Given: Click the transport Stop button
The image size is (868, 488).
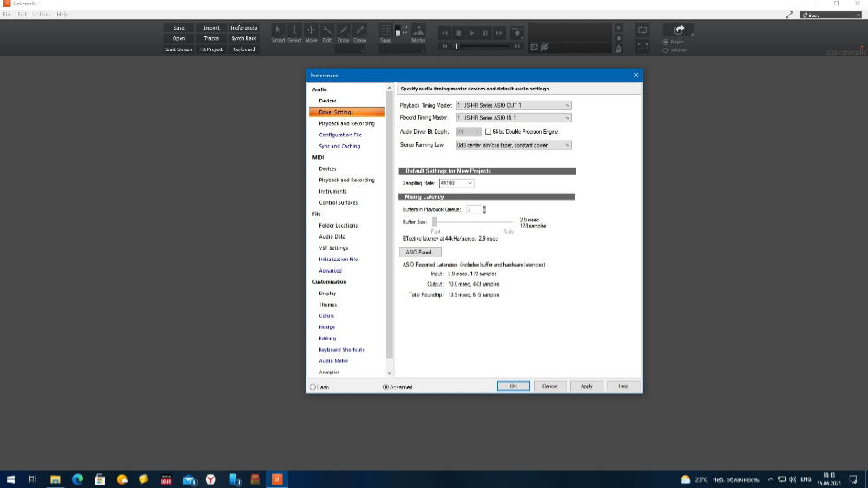Looking at the screenshot, I should [x=458, y=33].
